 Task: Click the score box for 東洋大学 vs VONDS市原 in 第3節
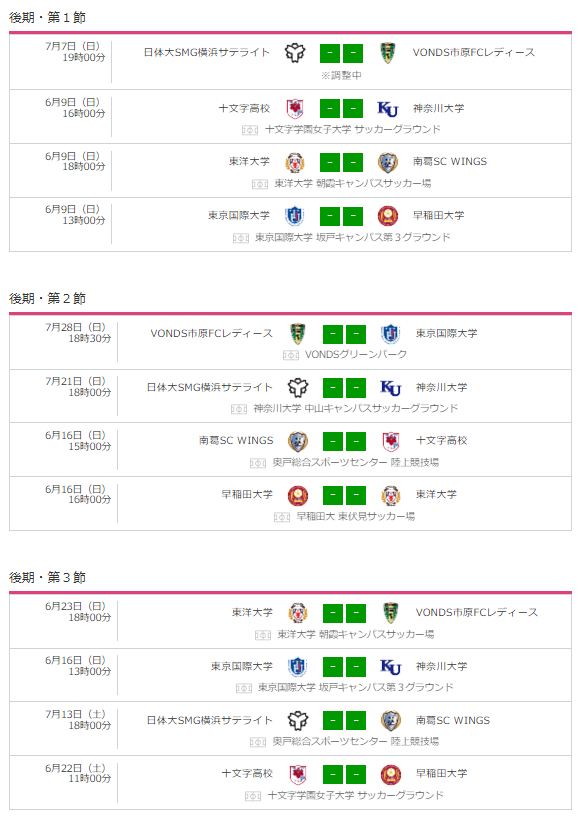(x=344, y=613)
